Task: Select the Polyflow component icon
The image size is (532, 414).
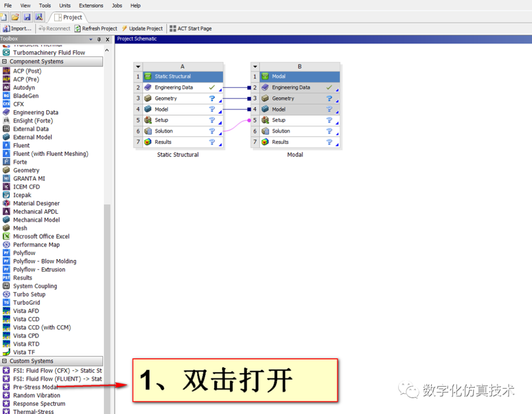Action: [x=6, y=253]
